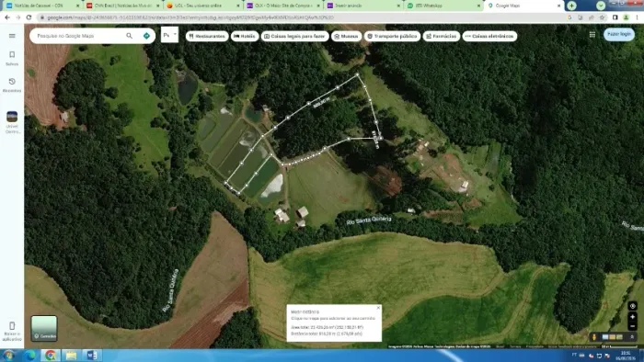644x362 pixels.
Task: Click the browser forward arrow
Action: pos(18,17)
